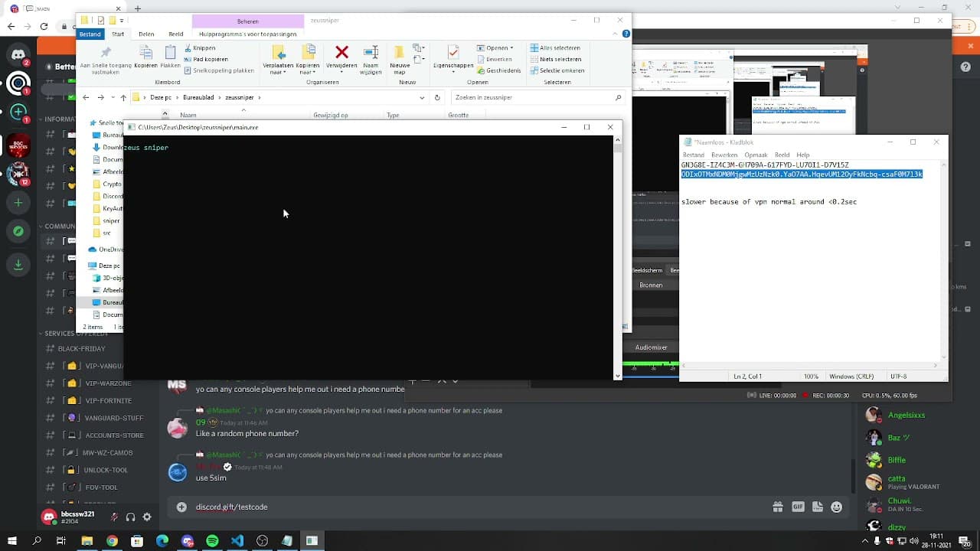
Task: Click the attach-file plus button in Discord
Action: (181, 507)
